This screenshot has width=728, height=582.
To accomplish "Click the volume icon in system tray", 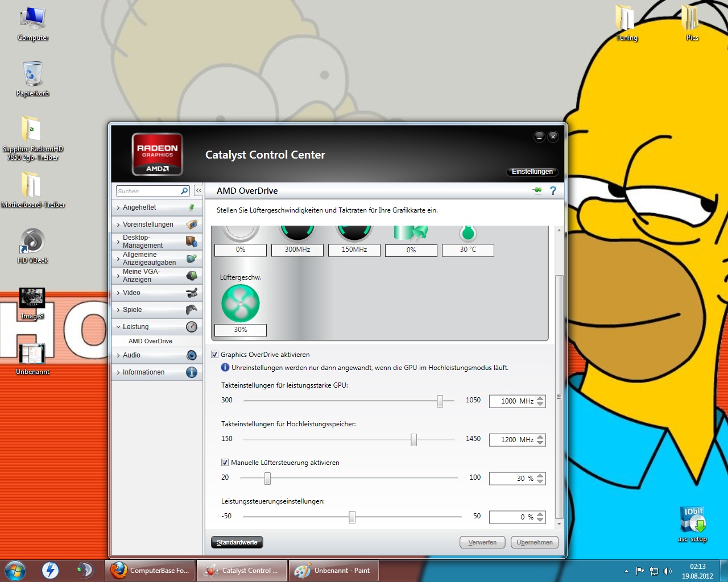I will tap(668, 571).
